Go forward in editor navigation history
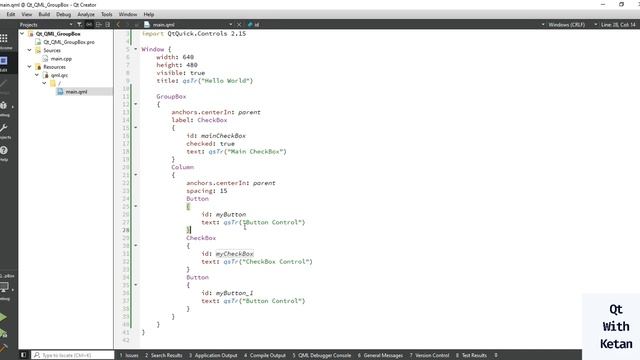640x360 pixels. pyautogui.click(x=127, y=24)
